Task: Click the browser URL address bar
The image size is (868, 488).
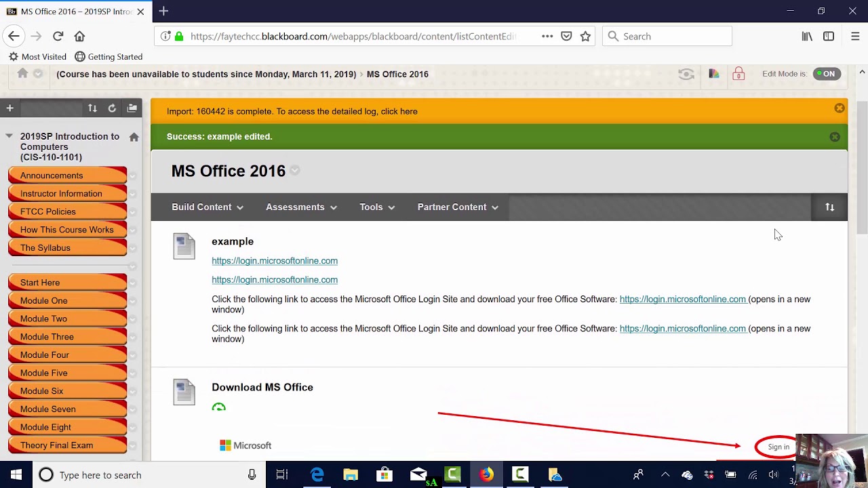Action: pos(353,36)
